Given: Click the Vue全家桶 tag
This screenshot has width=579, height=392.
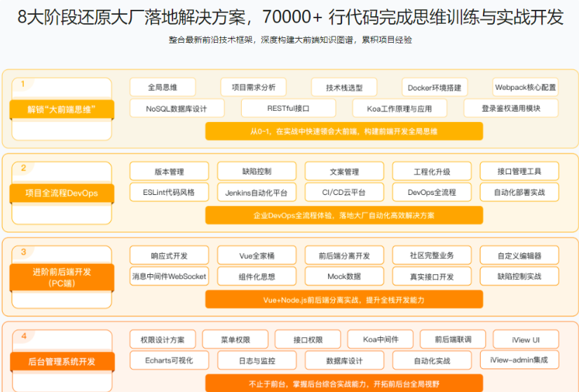Looking at the screenshot, I should [257, 255].
